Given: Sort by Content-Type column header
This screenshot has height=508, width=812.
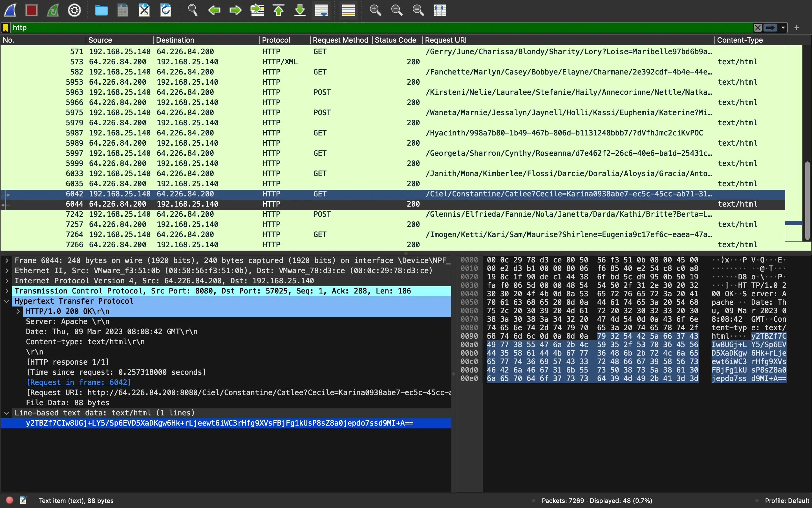Looking at the screenshot, I should 758,40.
